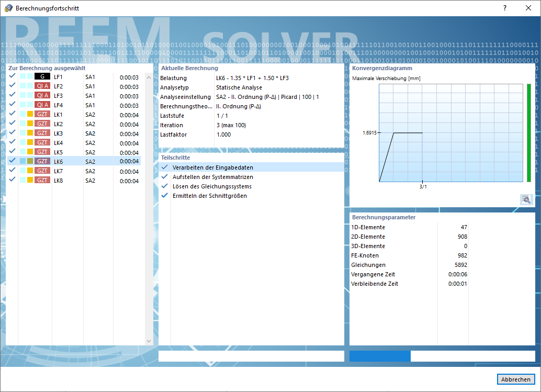Click checkmark next to Verarbeiten der Eingabedaten
541x392 pixels.
(165, 167)
